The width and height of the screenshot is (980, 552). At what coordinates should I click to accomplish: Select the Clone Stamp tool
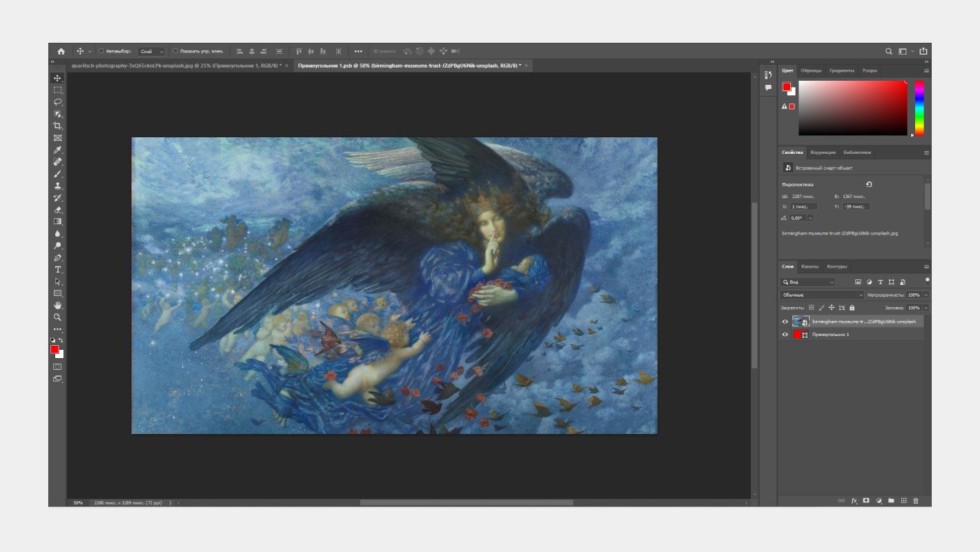[58, 186]
